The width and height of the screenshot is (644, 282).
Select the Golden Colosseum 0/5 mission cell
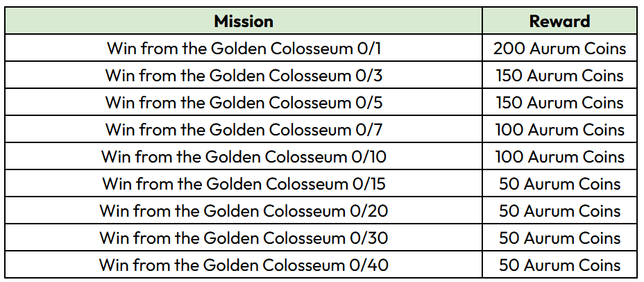(244, 103)
